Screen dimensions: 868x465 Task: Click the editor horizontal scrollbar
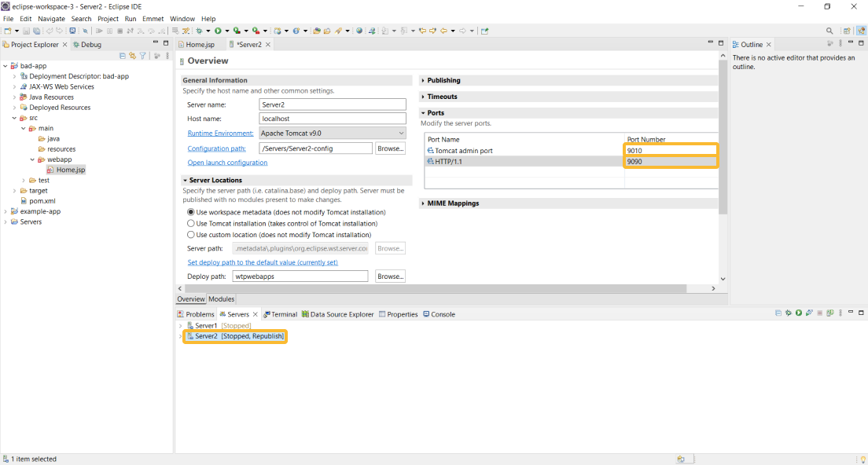pyautogui.click(x=436, y=288)
